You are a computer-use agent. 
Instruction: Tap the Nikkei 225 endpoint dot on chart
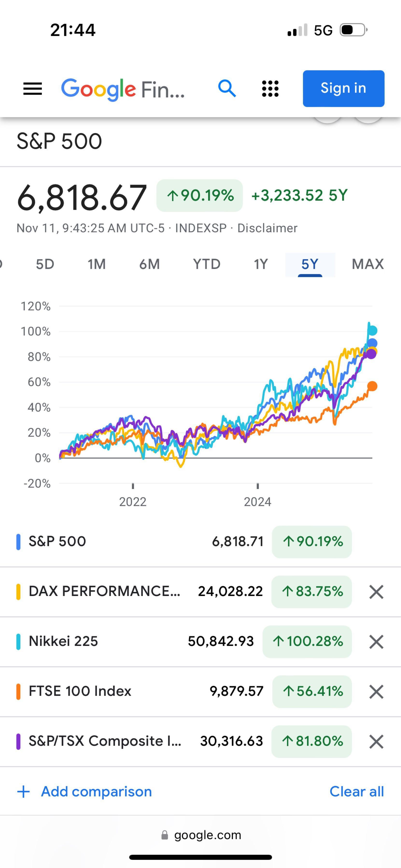[x=372, y=331]
